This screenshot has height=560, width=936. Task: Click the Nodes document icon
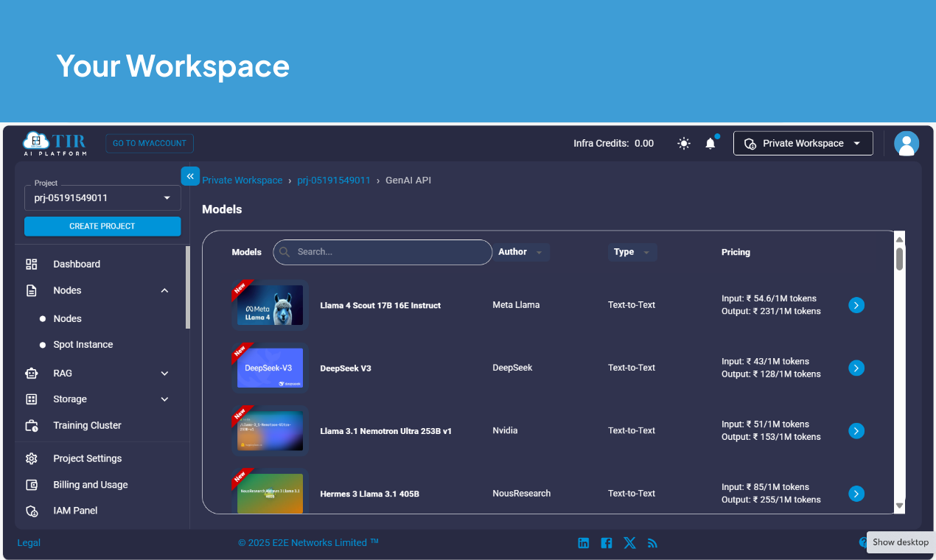[32, 290]
